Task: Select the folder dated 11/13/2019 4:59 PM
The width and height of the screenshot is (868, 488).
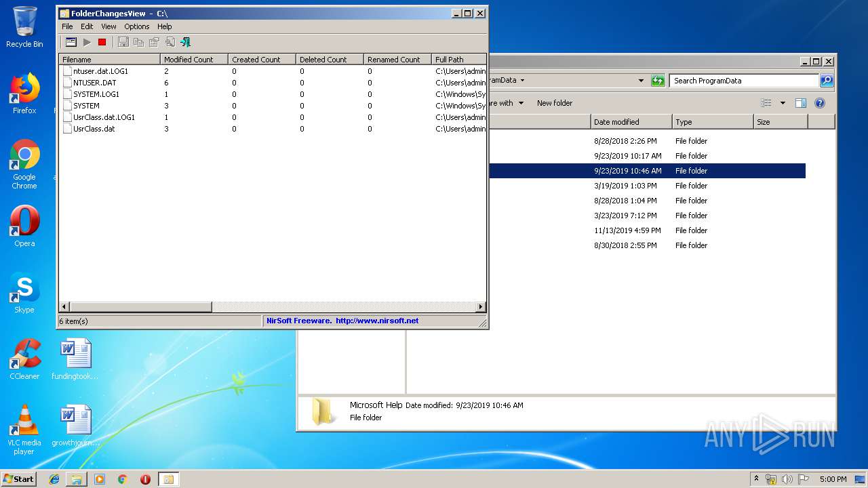Action: [x=647, y=230]
